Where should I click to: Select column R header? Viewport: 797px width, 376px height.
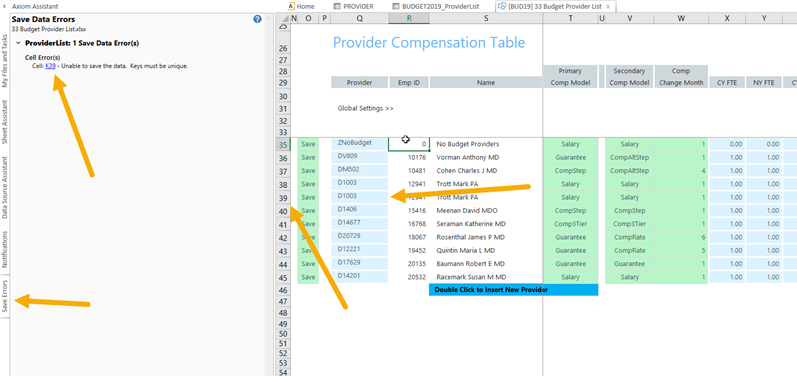point(409,18)
